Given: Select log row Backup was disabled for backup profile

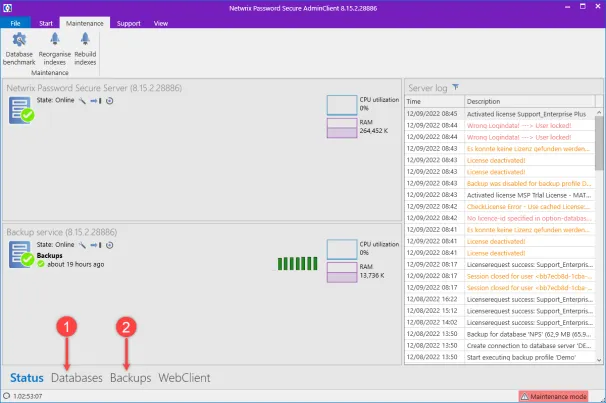Looking at the screenshot, I should 500,183.
